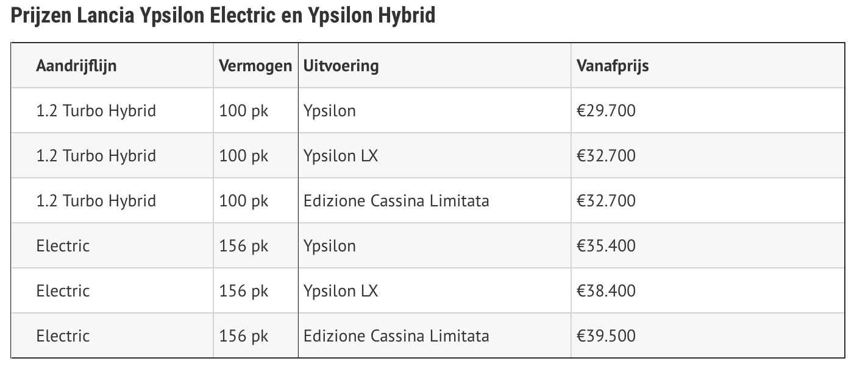Click the "Prijzen Lancia Ypsilon Electric en Ypsilon Hybrid" heading
The width and height of the screenshot is (868, 375).
tap(223, 15)
